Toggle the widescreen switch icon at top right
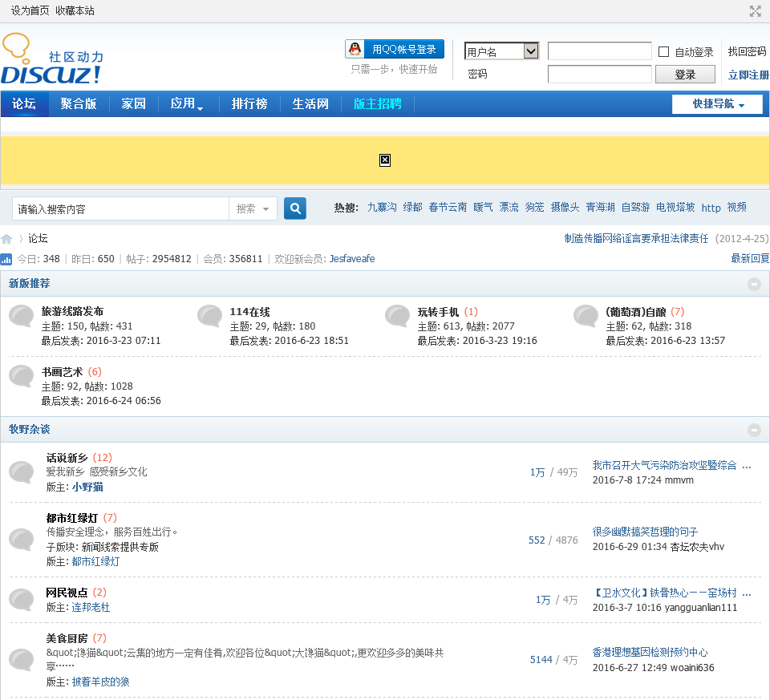770x700 pixels. tap(755, 10)
